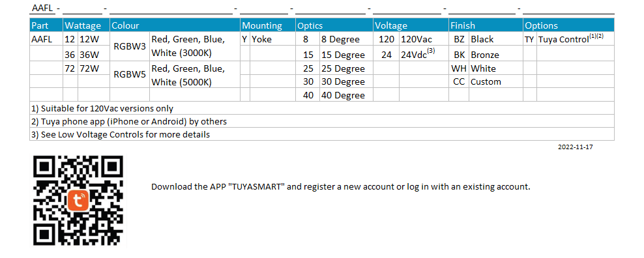Viewport: 644px width, 258px height.
Task: Click the TY option code
Action: 529,40
